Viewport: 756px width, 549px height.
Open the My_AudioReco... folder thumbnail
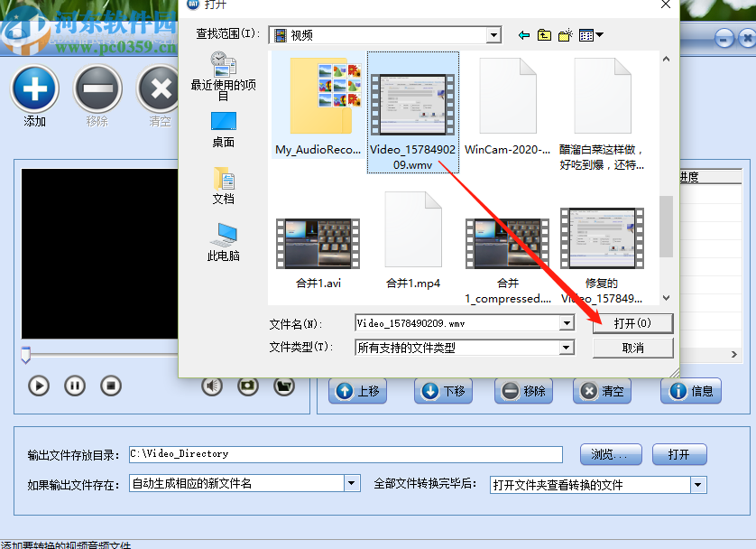[318, 105]
